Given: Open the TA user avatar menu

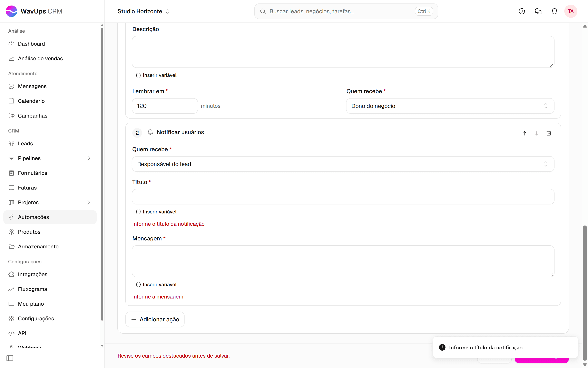Looking at the screenshot, I should [x=570, y=11].
